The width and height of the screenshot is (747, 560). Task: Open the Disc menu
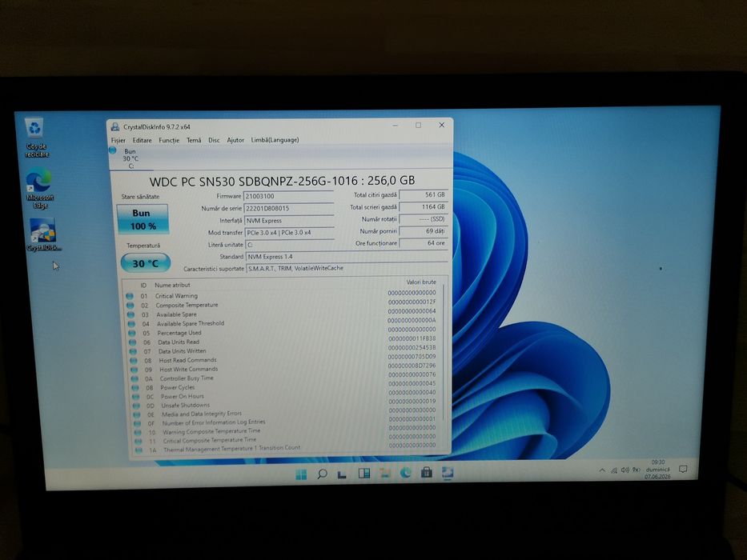click(214, 141)
